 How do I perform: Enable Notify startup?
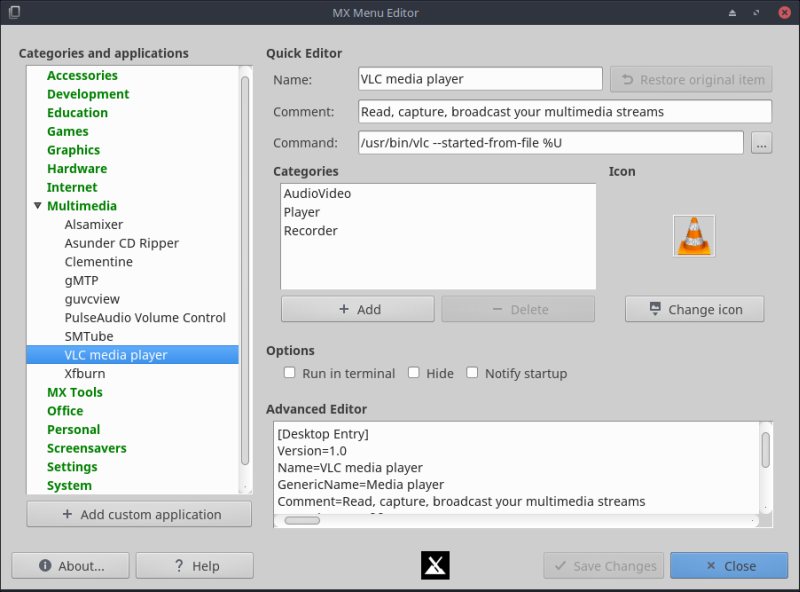tap(471, 372)
